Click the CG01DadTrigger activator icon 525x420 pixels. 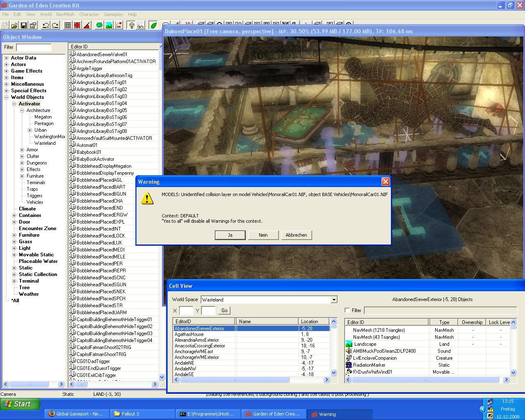73,361
